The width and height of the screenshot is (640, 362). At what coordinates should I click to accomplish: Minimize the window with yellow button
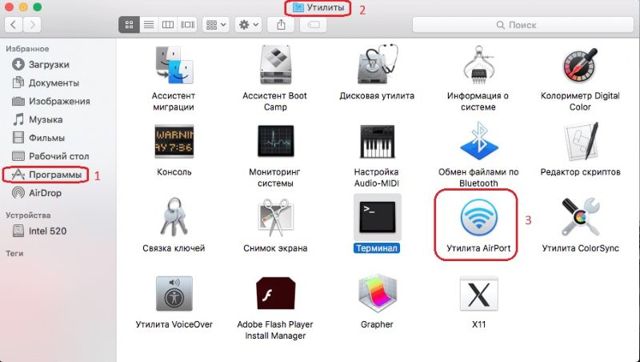coord(23,7)
